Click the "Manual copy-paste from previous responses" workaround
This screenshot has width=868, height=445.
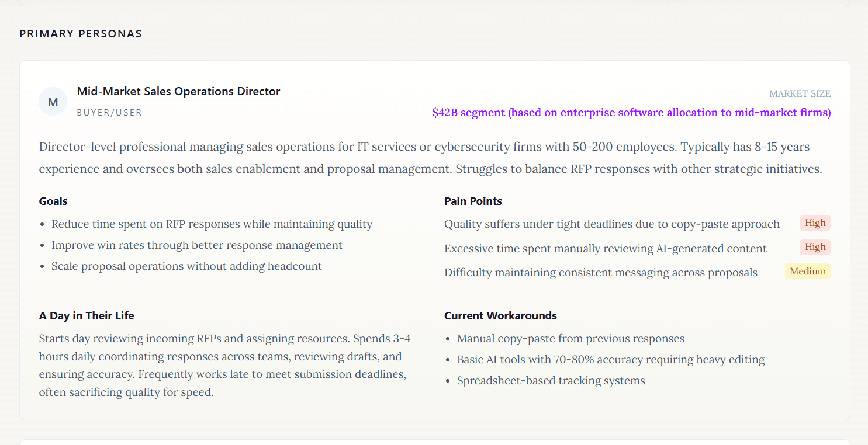570,339
